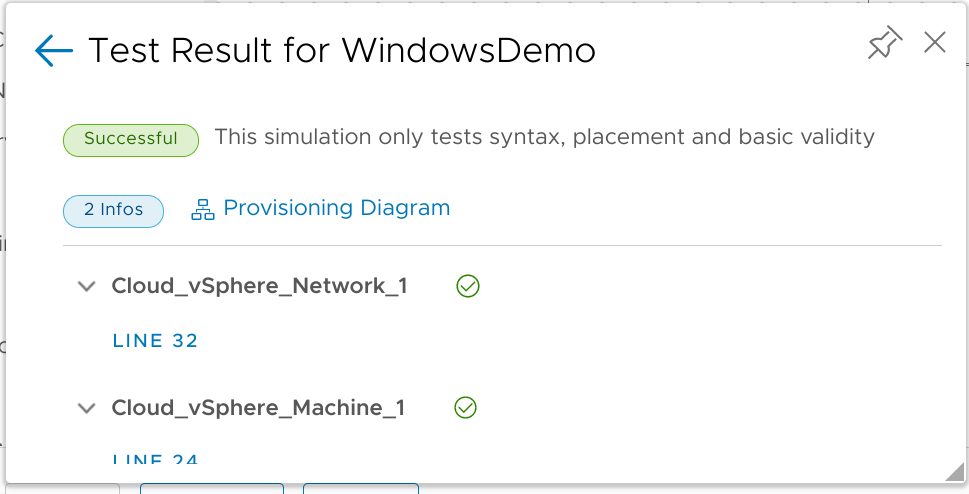Click the right outlined button below panel
Image resolution: width=969 pixels, height=494 pixels.
(360, 489)
